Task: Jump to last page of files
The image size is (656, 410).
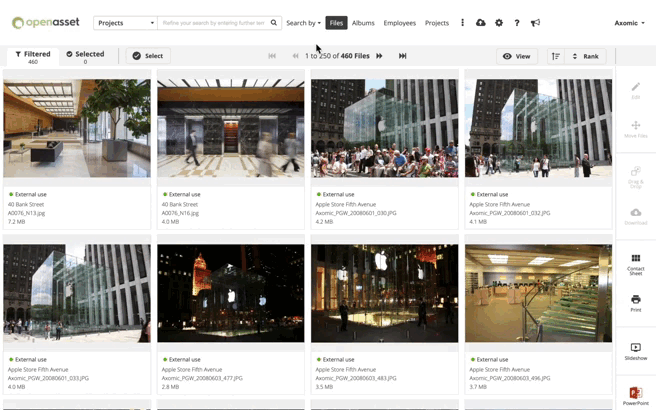Action: [x=402, y=56]
